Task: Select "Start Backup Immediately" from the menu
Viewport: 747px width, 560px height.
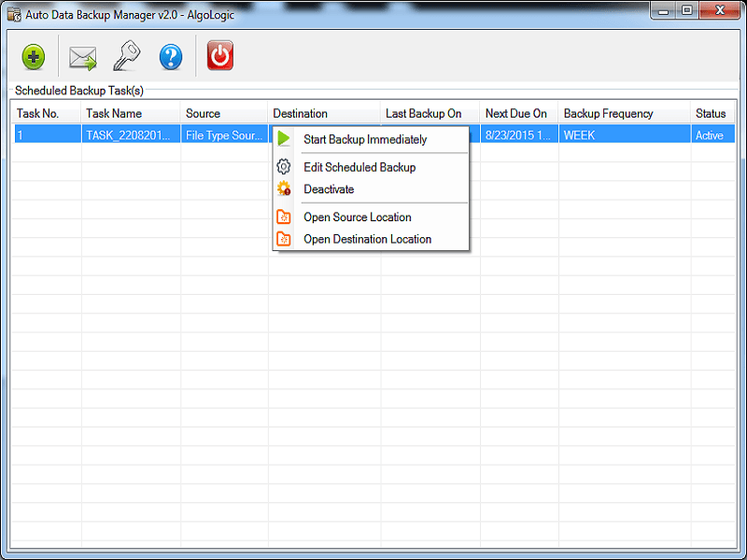Action: click(x=364, y=138)
